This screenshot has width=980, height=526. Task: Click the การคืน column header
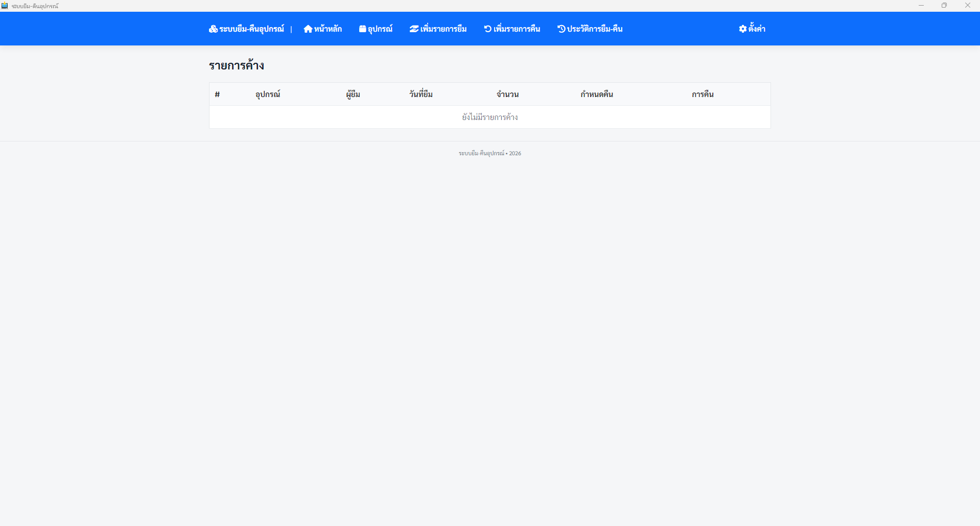point(703,94)
